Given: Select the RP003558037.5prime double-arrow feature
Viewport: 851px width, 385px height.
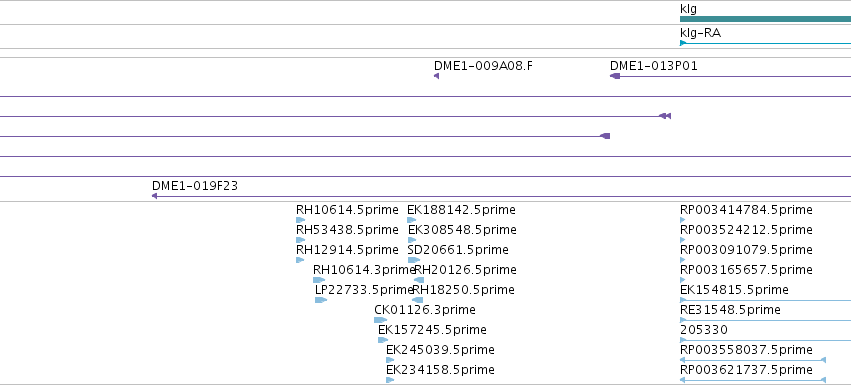Looking at the screenshot, I should (753, 360).
